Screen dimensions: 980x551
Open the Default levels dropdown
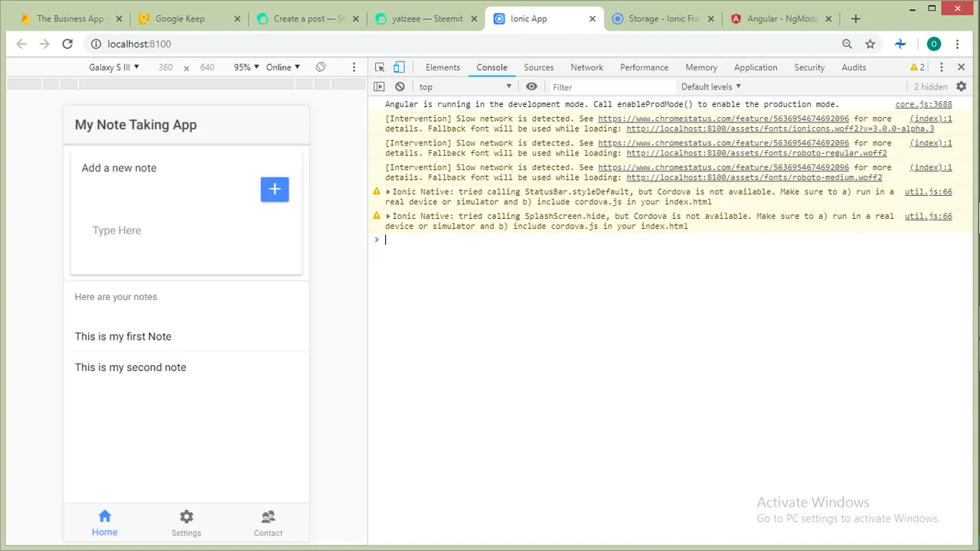pos(711,87)
